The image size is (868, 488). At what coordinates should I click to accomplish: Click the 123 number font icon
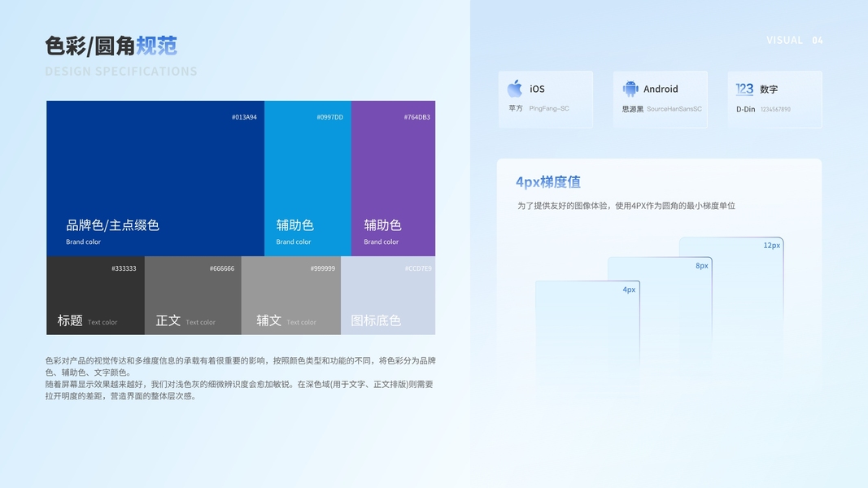click(x=744, y=89)
